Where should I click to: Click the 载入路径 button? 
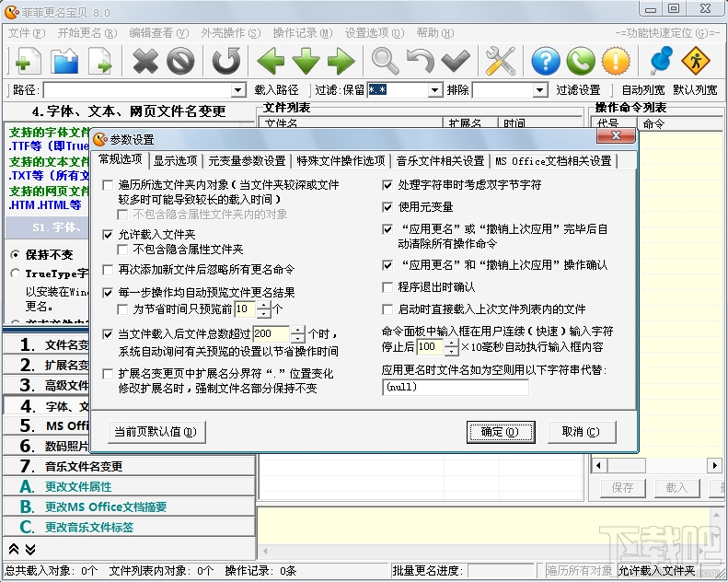click(276, 89)
